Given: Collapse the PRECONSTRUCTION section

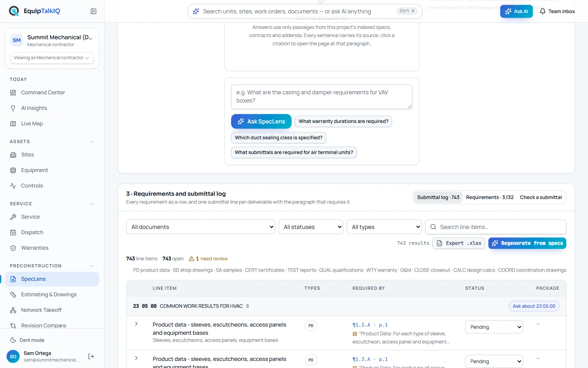Looking at the screenshot, I should click(91, 266).
